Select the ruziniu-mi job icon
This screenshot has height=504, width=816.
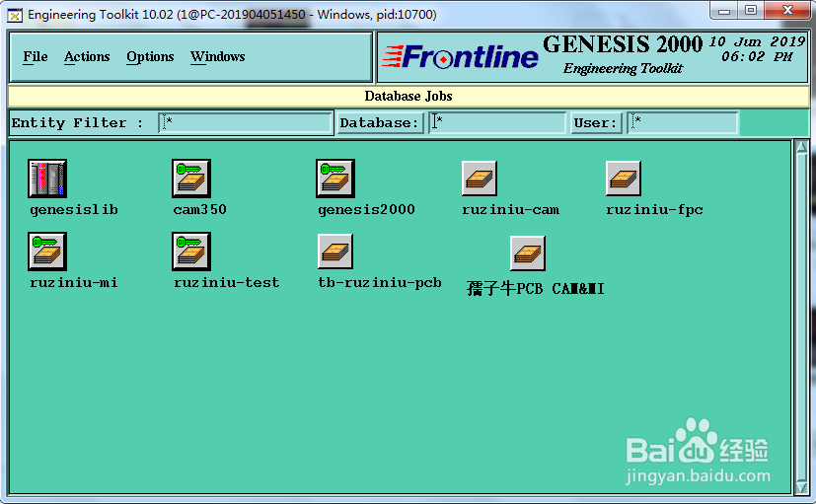point(47,252)
